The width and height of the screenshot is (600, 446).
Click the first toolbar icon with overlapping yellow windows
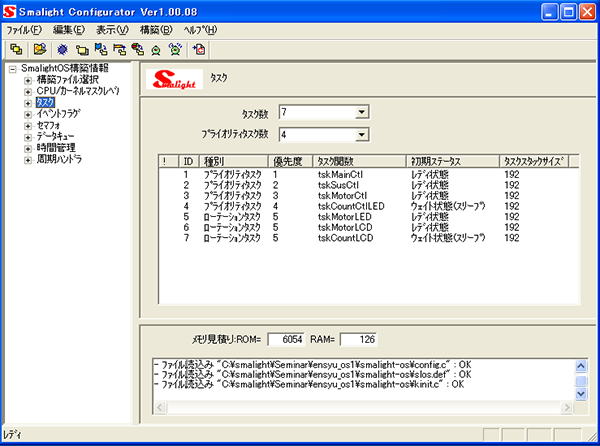(16, 48)
